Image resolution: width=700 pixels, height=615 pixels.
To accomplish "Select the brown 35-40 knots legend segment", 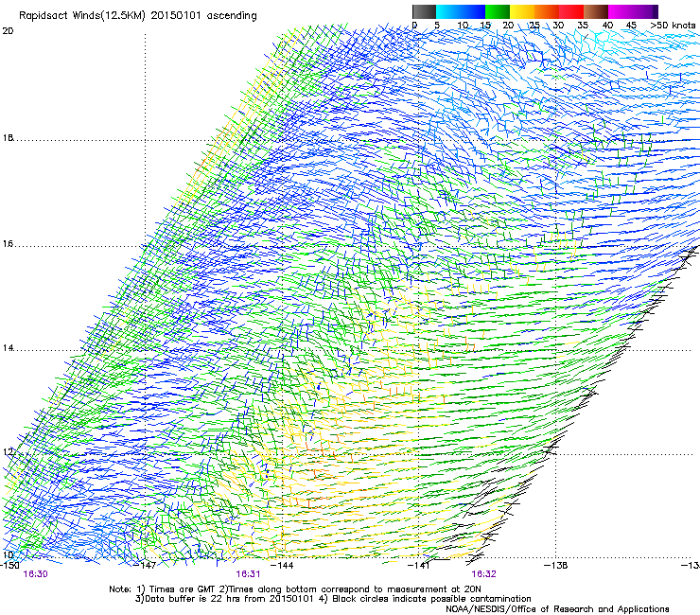I will (x=596, y=11).
